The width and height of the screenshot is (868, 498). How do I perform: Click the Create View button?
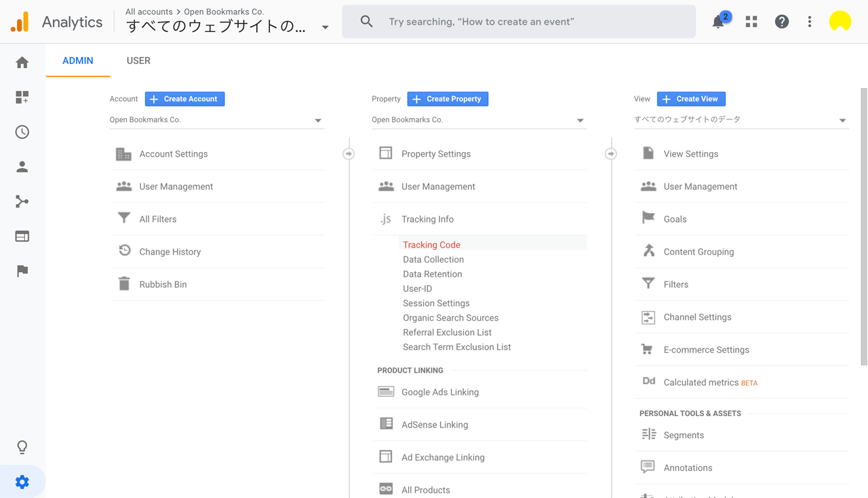(691, 99)
